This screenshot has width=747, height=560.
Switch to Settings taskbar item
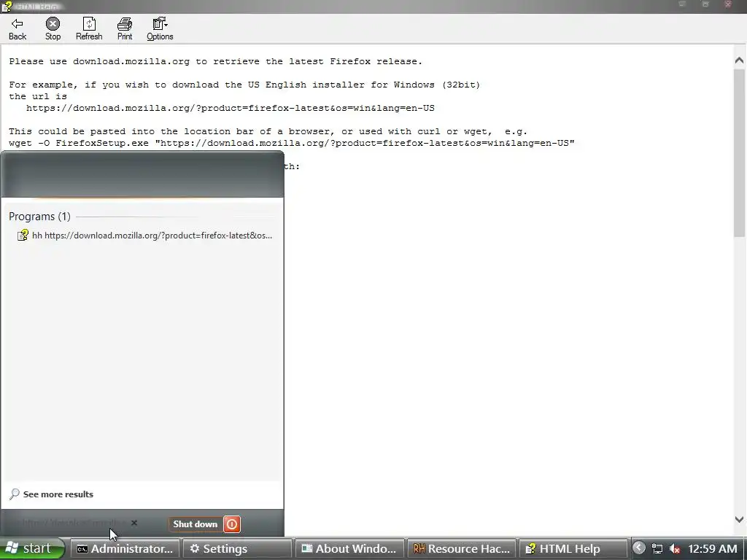237,548
